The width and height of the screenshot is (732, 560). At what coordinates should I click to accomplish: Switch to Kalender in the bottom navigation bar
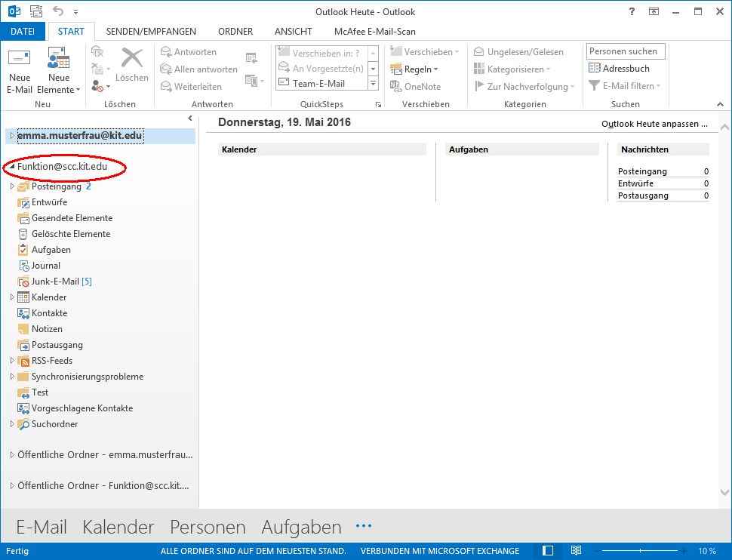tap(118, 527)
